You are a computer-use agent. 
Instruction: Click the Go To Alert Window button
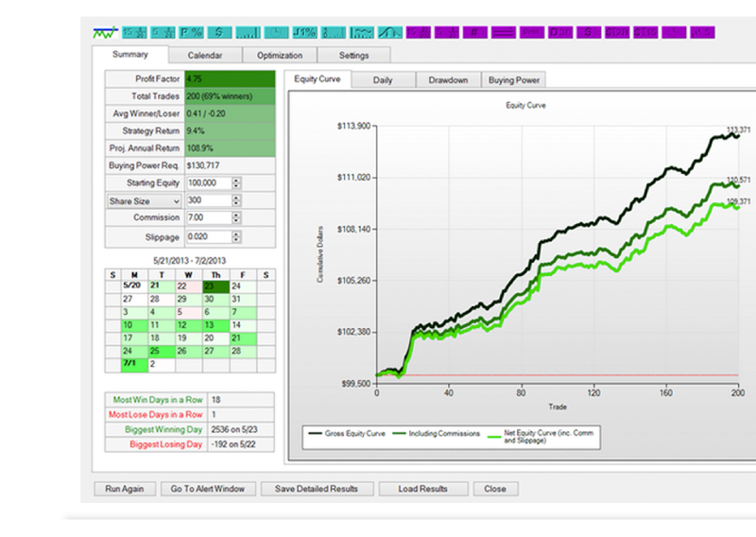pyautogui.click(x=207, y=489)
